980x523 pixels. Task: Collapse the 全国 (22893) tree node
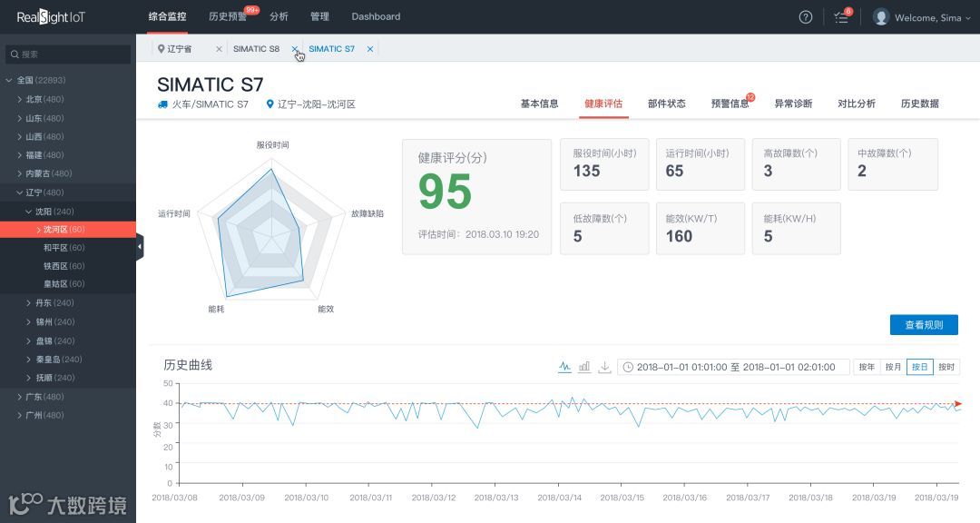pos(9,80)
